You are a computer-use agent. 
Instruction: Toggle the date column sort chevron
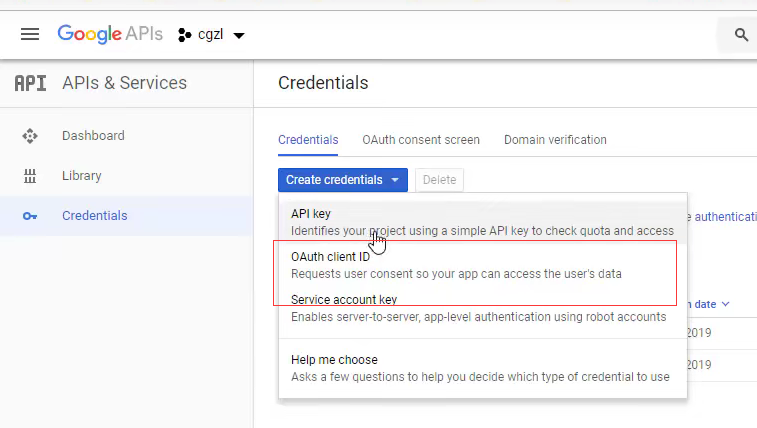726,304
